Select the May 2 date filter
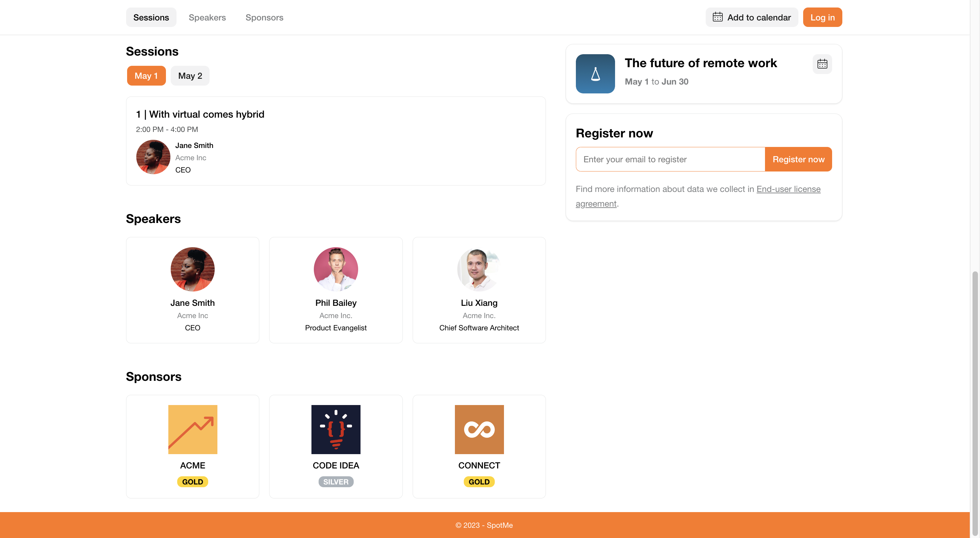This screenshot has width=980, height=538. click(190, 75)
